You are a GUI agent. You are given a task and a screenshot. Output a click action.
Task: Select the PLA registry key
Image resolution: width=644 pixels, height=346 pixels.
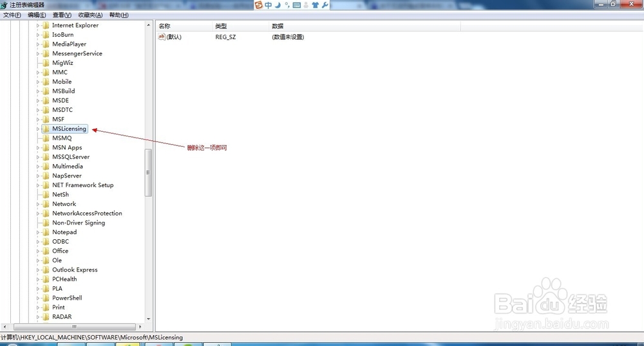(57, 289)
